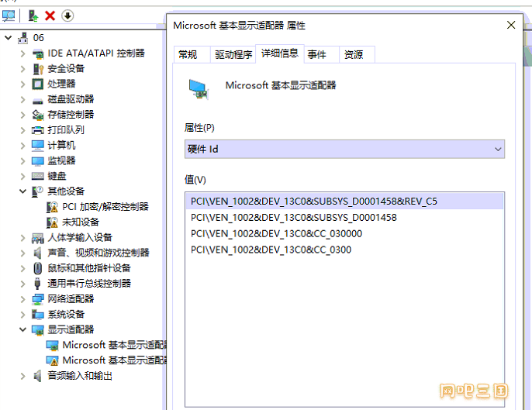Select the 系统设备 tree label

(x=66, y=315)
